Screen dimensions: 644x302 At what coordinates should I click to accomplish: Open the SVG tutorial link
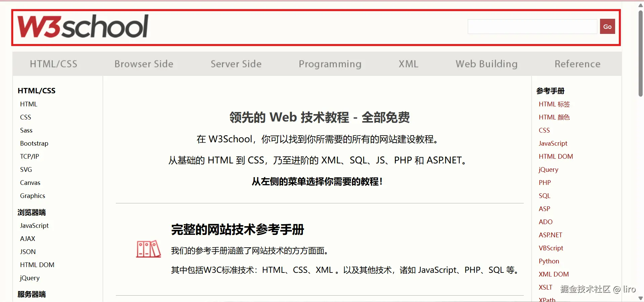coord(26,169)
